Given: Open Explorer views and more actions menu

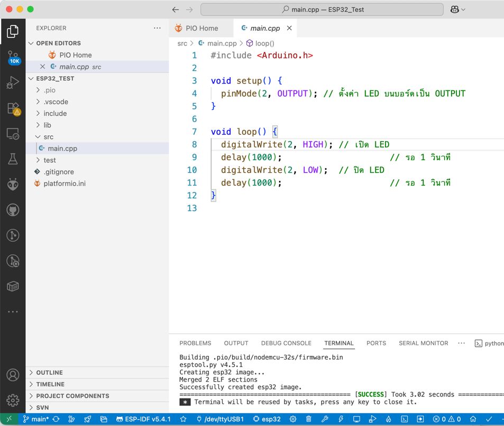Looking at the screenshot, I should point(157,28).
